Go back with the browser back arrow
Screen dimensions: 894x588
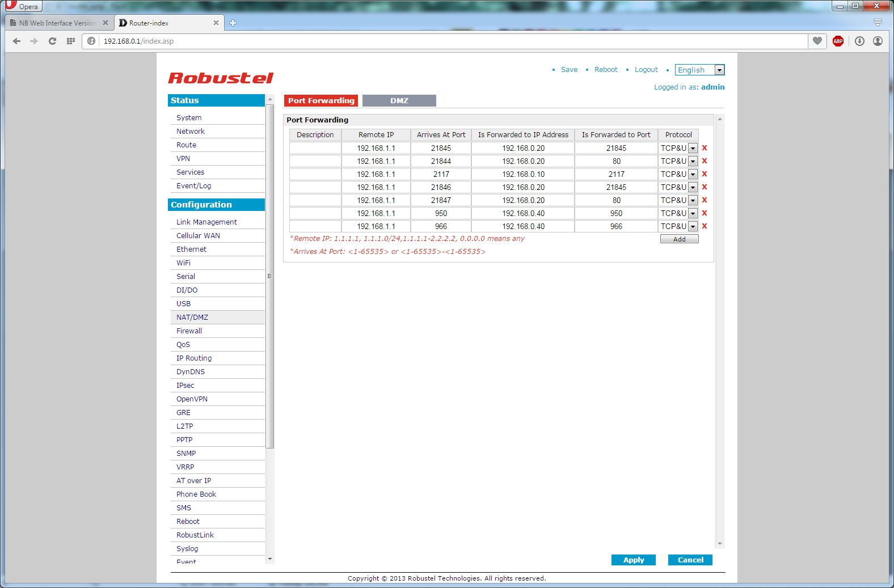(x=16, y=41)
